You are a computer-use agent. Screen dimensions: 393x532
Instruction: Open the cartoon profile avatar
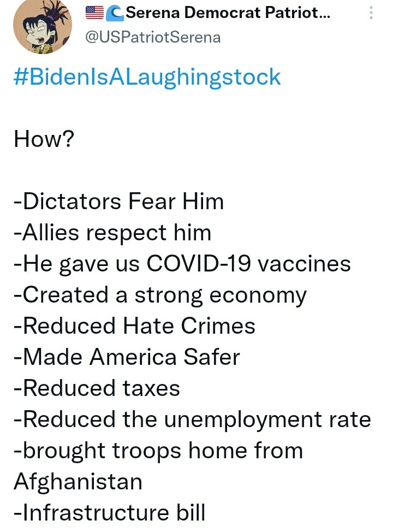click(43, 25)
